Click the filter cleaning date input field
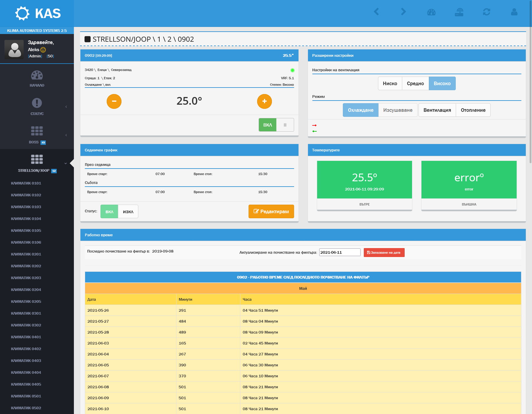532x414 pixels. click(x=340, y=252)
